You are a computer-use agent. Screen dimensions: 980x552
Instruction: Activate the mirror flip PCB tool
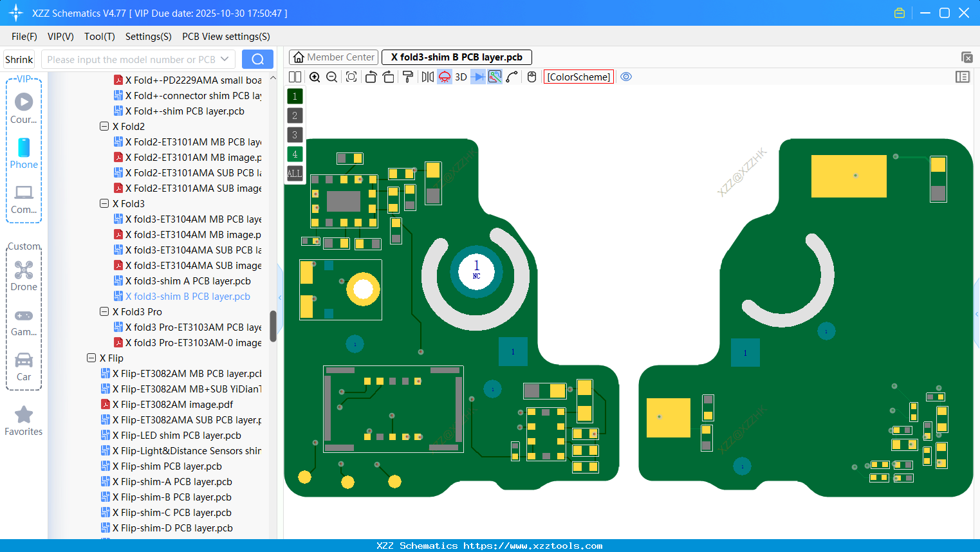click(428, 77)
